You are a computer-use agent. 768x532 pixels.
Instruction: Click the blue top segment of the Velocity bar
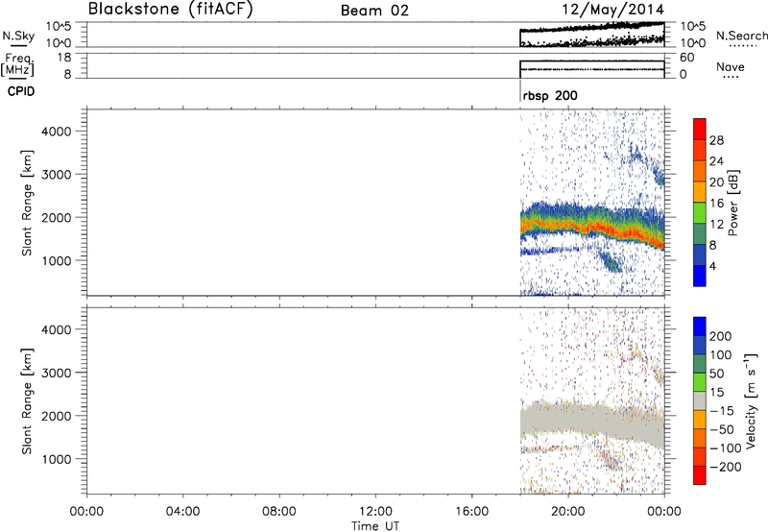click(700, 326)
